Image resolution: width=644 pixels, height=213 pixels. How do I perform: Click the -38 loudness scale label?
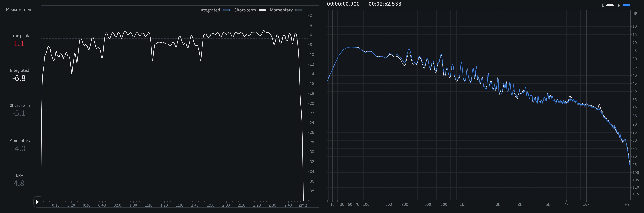click(311, 191)
